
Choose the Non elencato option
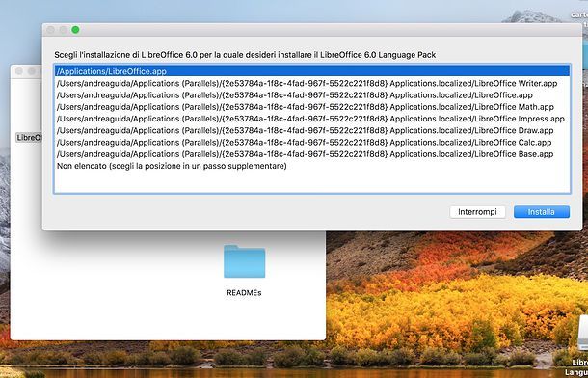click(x=312, y=166)
